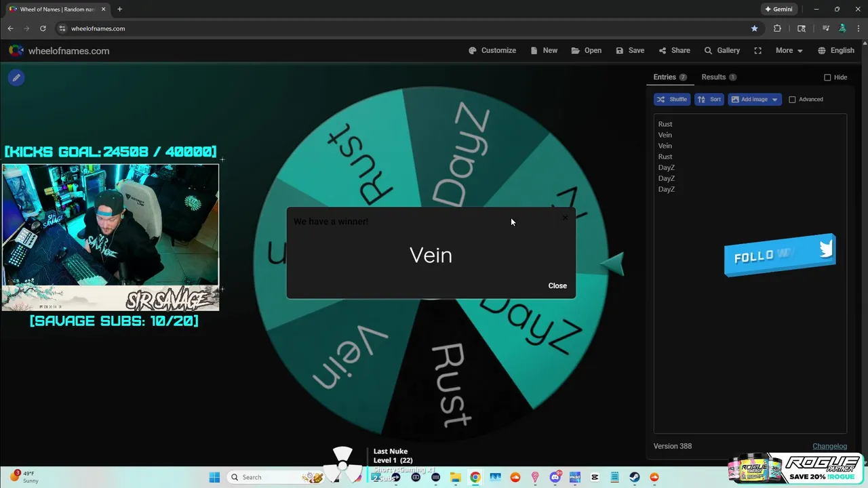View site information icon in address bar
868x488 pixels.
[x=62, y=28]
